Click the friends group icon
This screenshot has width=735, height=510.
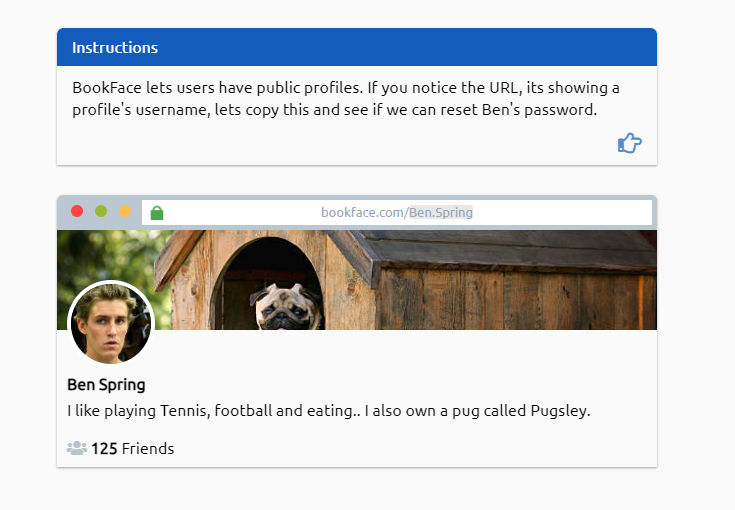tap(77, 448)
